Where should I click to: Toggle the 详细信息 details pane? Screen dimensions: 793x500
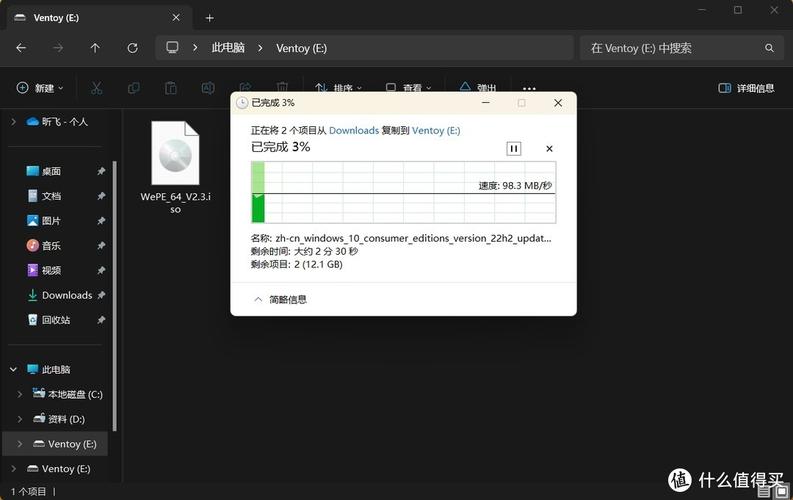746,88
